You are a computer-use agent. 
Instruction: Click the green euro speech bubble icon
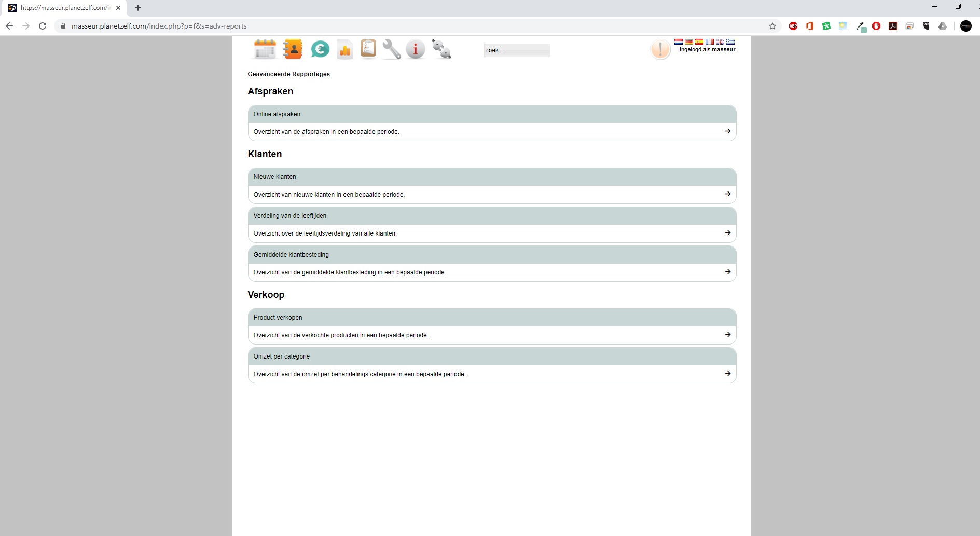coord(320,49)
